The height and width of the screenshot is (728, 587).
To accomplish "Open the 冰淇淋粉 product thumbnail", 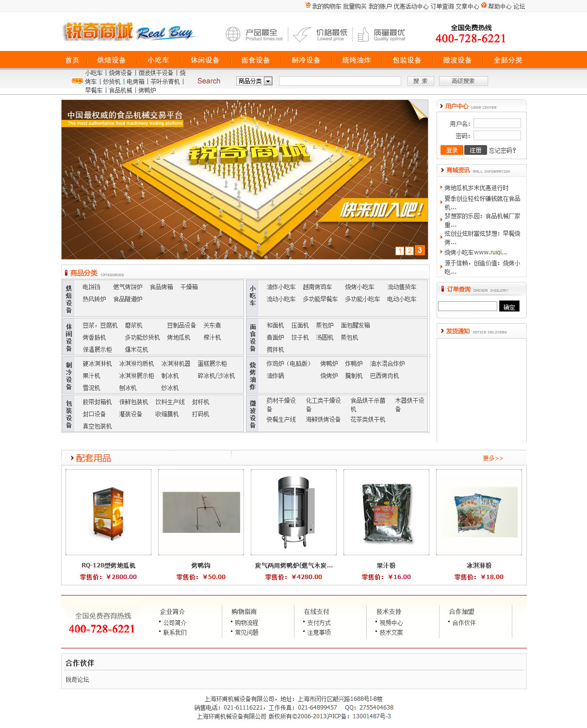I will point(479,512).
